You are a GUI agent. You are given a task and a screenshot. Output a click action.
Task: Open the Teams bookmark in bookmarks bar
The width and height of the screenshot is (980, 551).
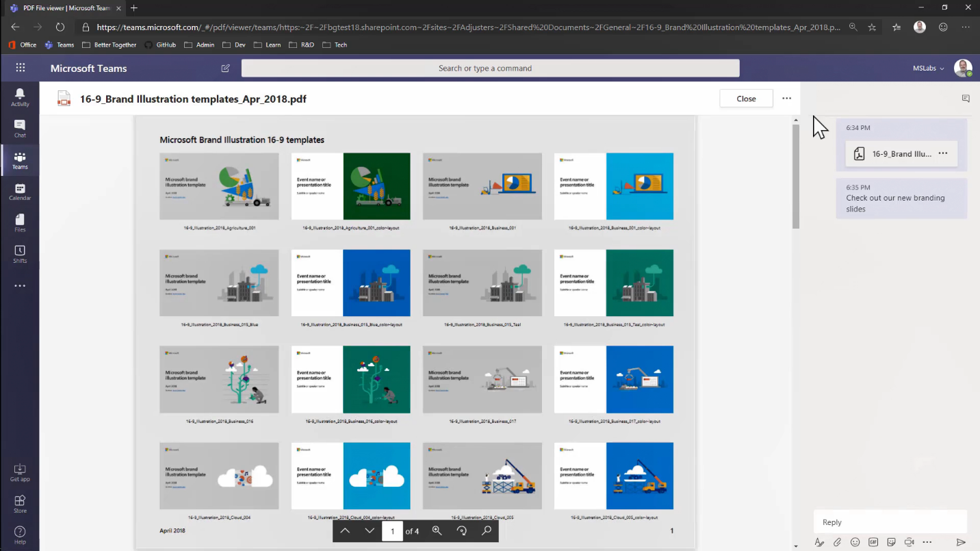tap(60, 44)
